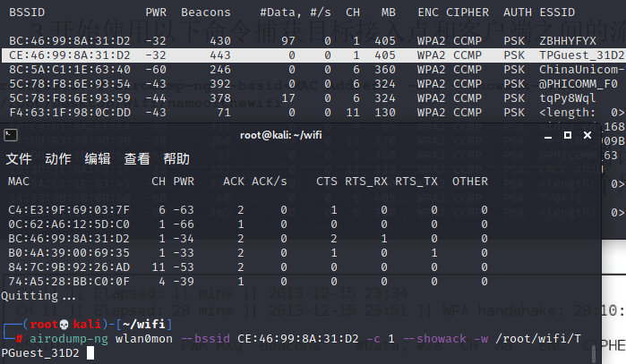Click MAC C4:E3:9F:69:03:7F
Viewport: 626px width, 364px height.
[x=69, y=210]
